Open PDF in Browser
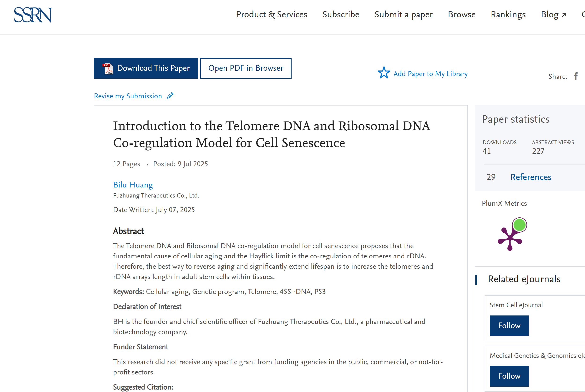The height and width of the screenshot is (392, 585). pos(246,68)
